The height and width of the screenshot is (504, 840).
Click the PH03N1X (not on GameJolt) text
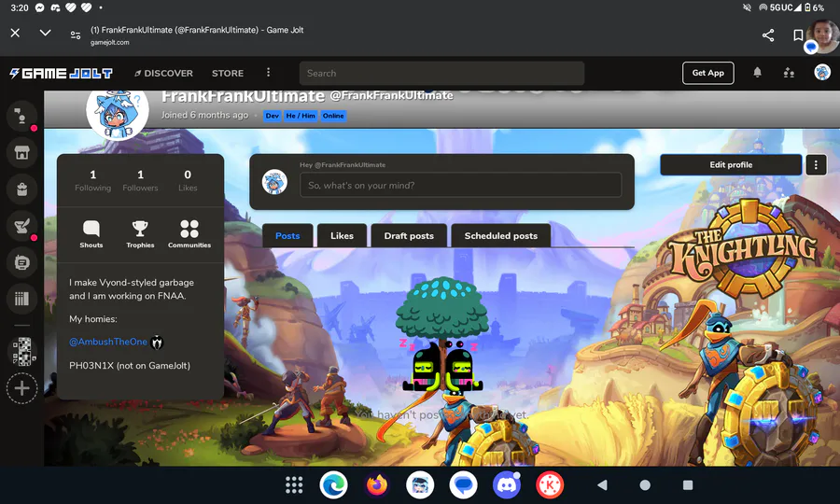[130, 365]
